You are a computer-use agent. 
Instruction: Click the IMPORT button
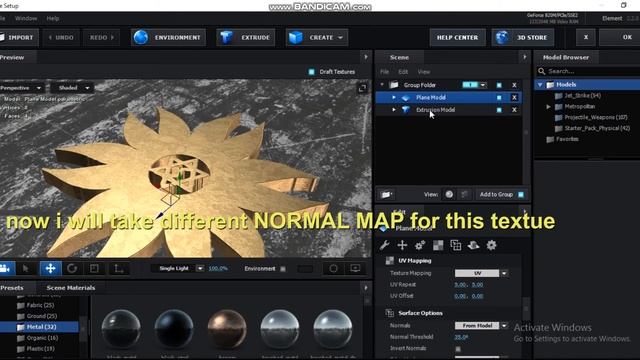pos(19,38)
